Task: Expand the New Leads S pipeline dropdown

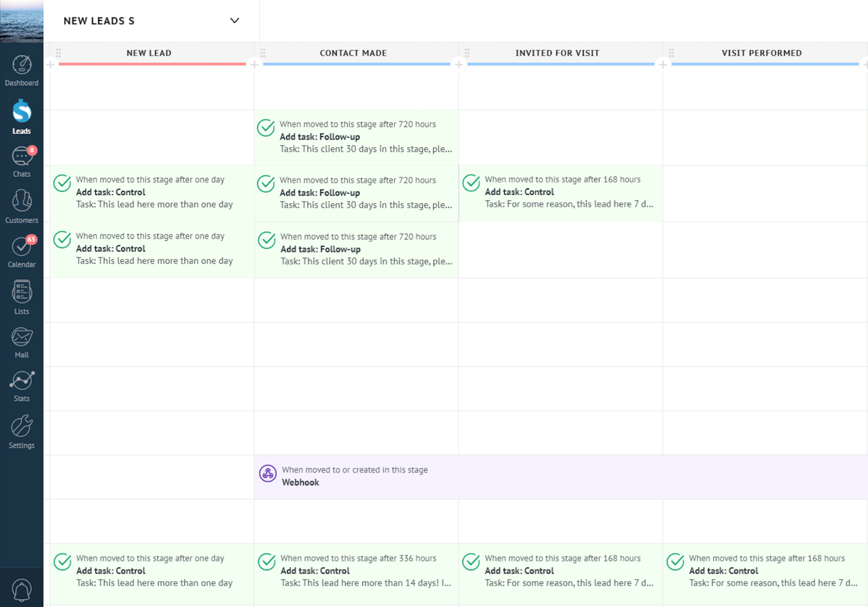Action: 235,21
